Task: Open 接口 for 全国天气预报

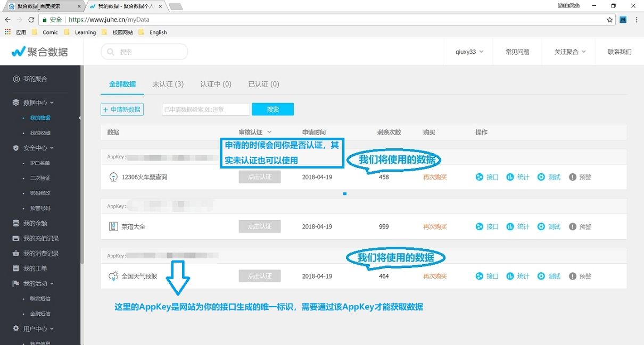Action: (487, 276)
